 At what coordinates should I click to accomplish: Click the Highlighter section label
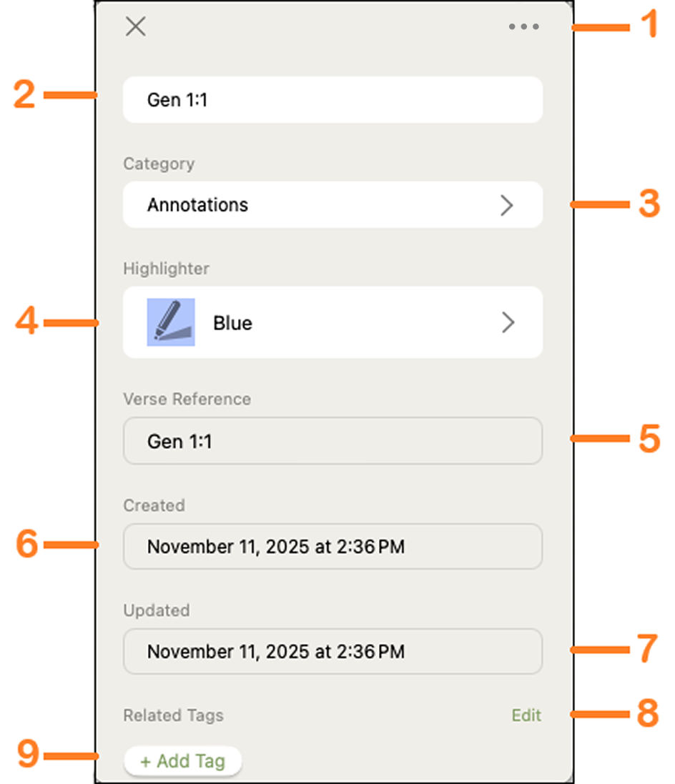[x=166, y=269]
